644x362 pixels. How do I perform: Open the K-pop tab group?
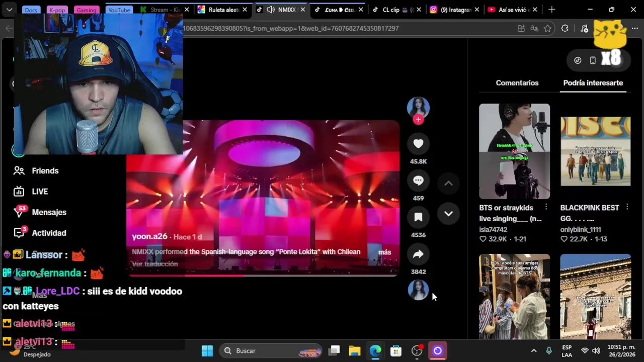[57, 10]
